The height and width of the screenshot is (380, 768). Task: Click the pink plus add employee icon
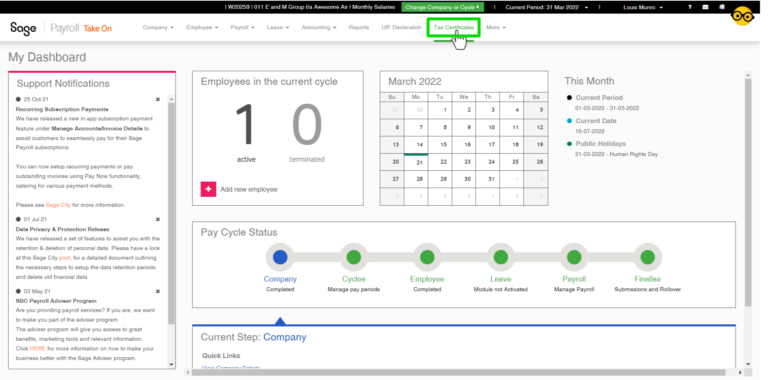click(208, 189)
